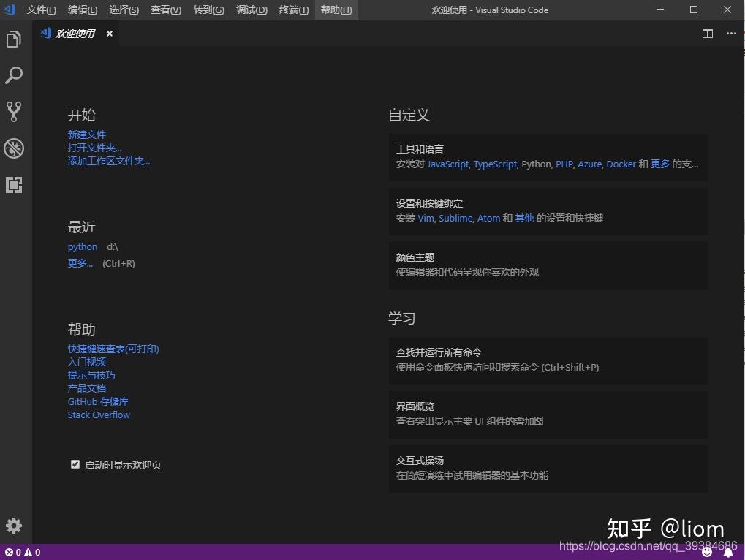
Task: Click the 新建文件 link
Action: tap(86, 135)
